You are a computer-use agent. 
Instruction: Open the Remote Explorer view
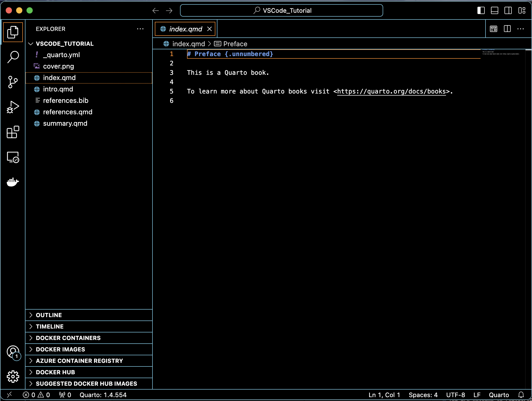13,157
